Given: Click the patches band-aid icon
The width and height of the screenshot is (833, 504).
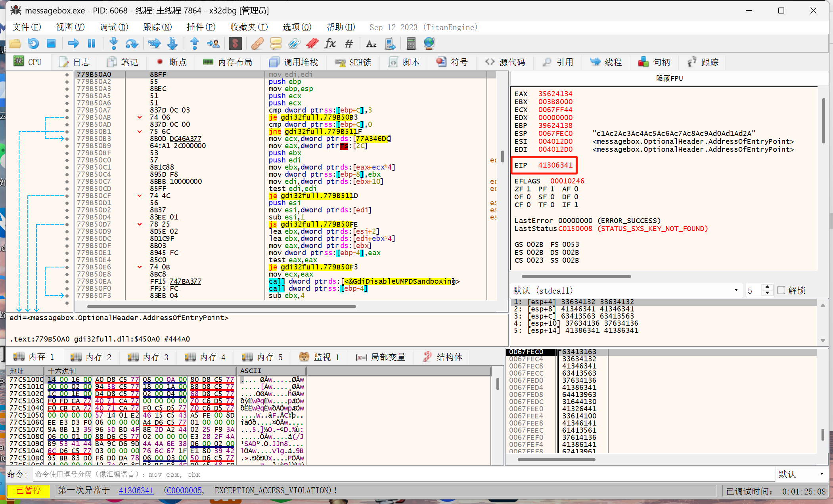Looking at the screenshot, I should click(257, 44).
